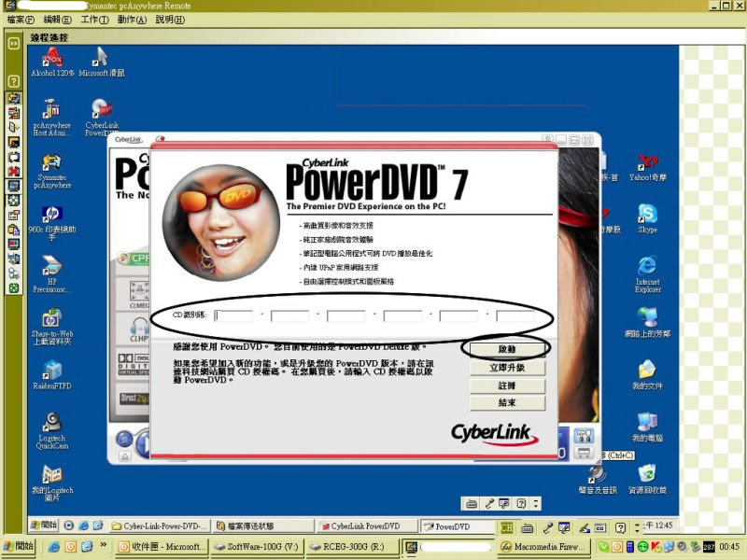Click the last CD 識別碼 key field
The image size is (747, 560).
coord(515,315)
